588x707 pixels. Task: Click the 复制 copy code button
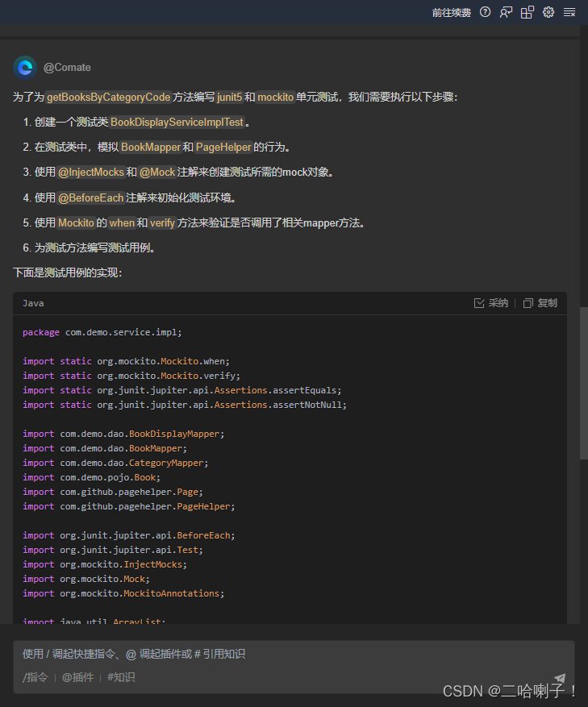(540, 303)
